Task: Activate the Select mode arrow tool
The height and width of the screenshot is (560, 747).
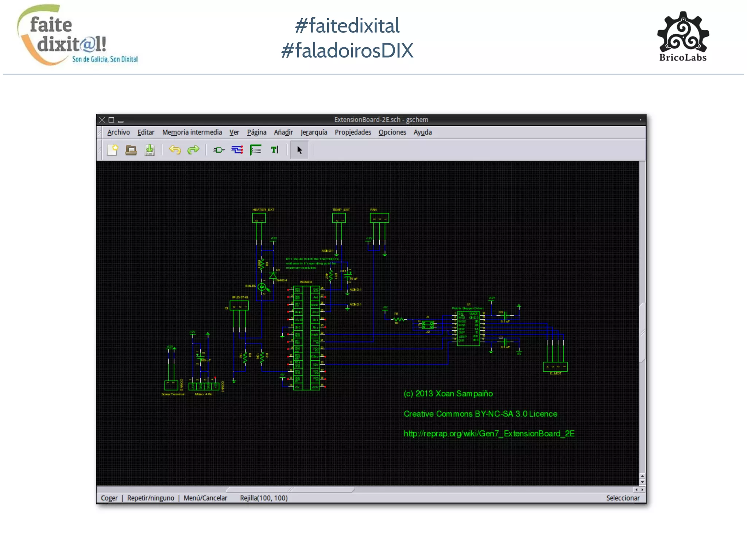Action: point(299,150)
